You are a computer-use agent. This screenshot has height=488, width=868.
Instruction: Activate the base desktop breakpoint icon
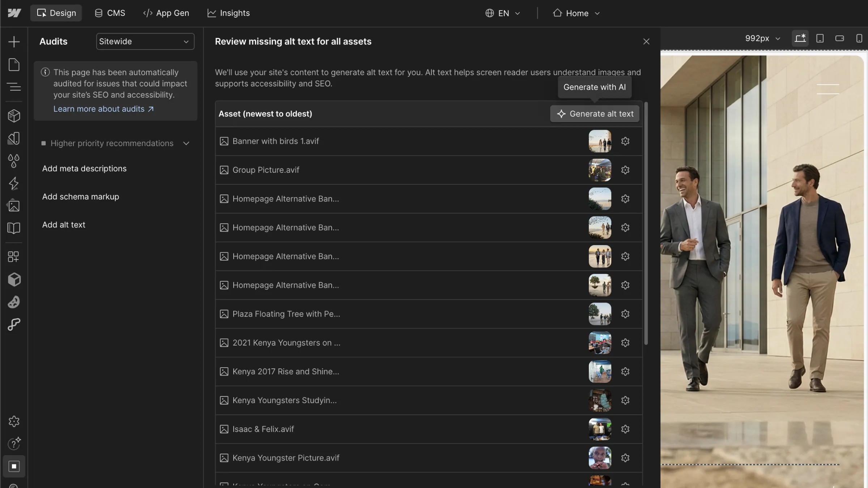800,38
